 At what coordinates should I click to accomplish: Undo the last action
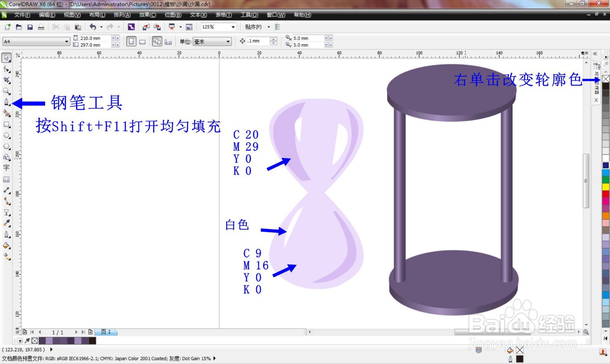[x=93, y=27]
